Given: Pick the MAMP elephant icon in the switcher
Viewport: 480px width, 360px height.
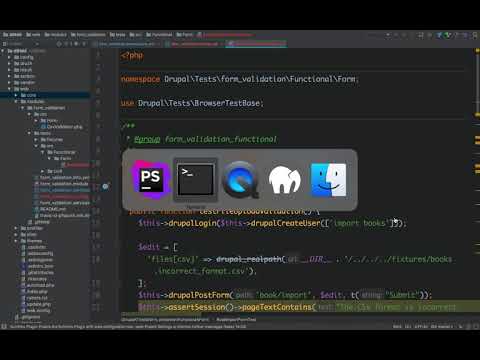Looking at the screenshot, I should [285, 180].
